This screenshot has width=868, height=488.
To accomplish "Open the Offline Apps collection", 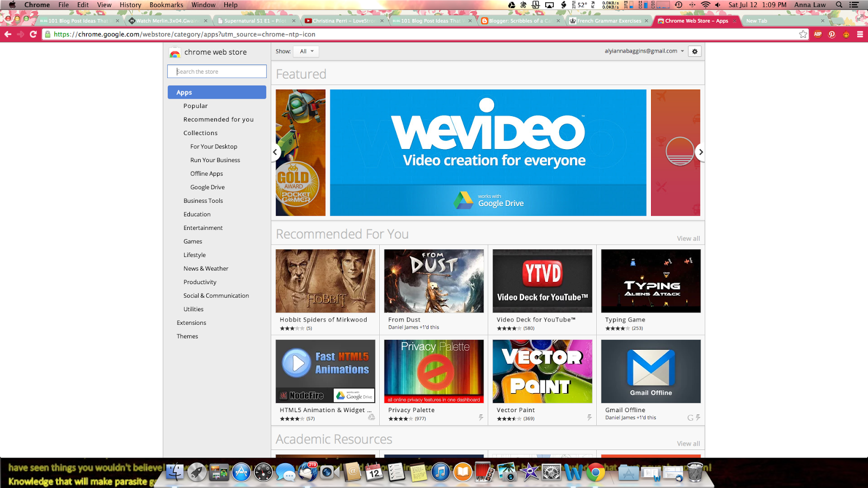I will (207, 174).
